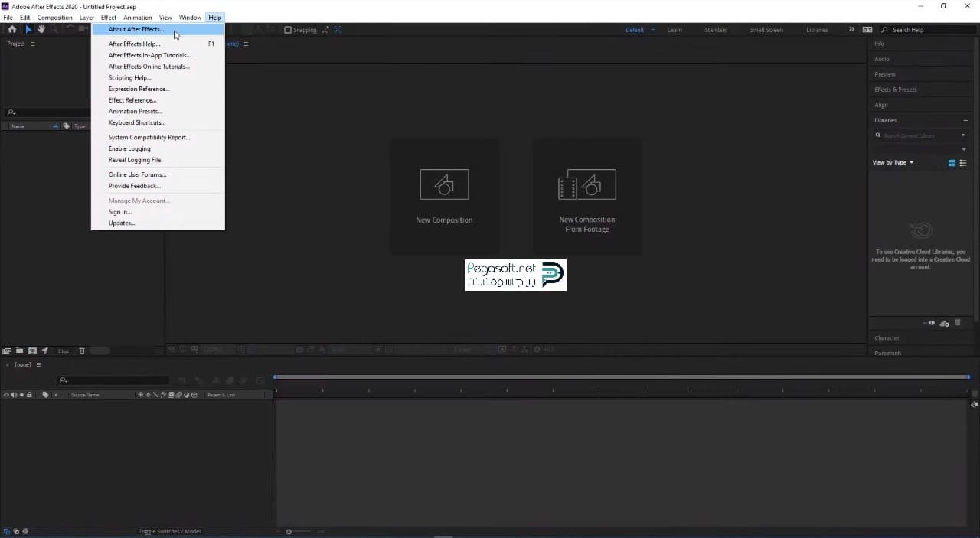
Task: Toggle the audio mute column in the timeline
Action: coord(14,395)
